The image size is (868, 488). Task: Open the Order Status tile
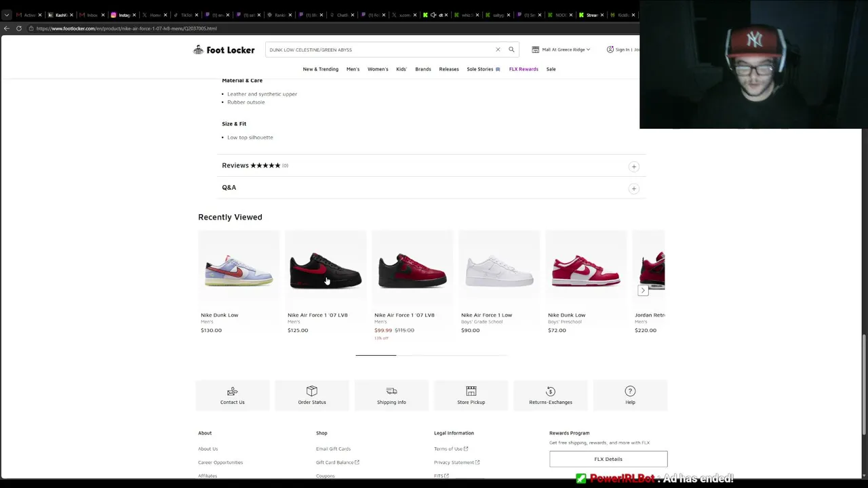click(312, 395)
